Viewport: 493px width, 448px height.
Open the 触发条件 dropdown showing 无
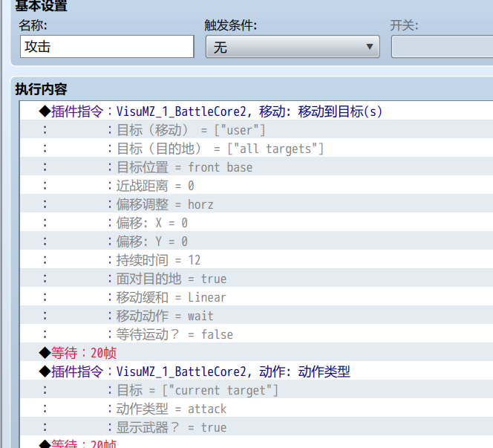pos(293,47)
